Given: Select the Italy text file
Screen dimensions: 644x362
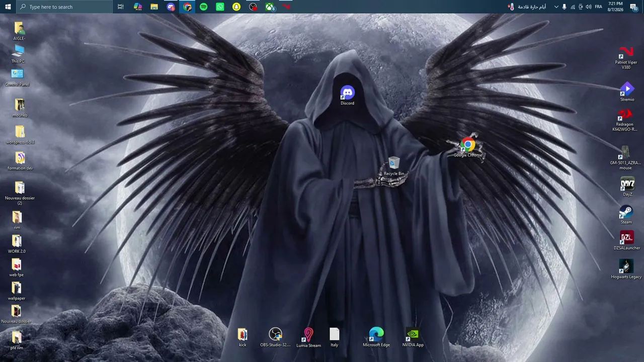Looking at the screenshot, I should coord(335,337).
